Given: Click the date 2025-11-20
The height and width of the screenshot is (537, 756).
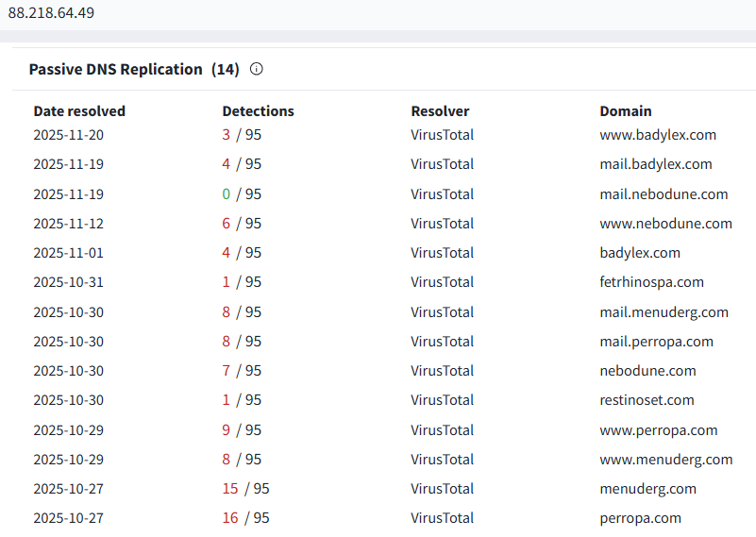Looking at the screenshot, I should [x=69, y=135].
